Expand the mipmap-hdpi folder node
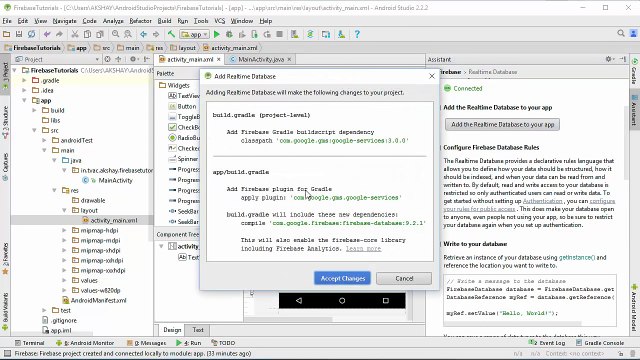Screen dimensions: 640x360 (64, 230)
